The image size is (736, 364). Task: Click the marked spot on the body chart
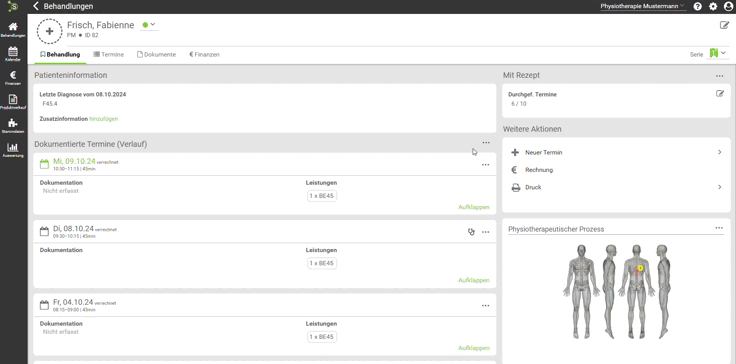pos(640,268)
